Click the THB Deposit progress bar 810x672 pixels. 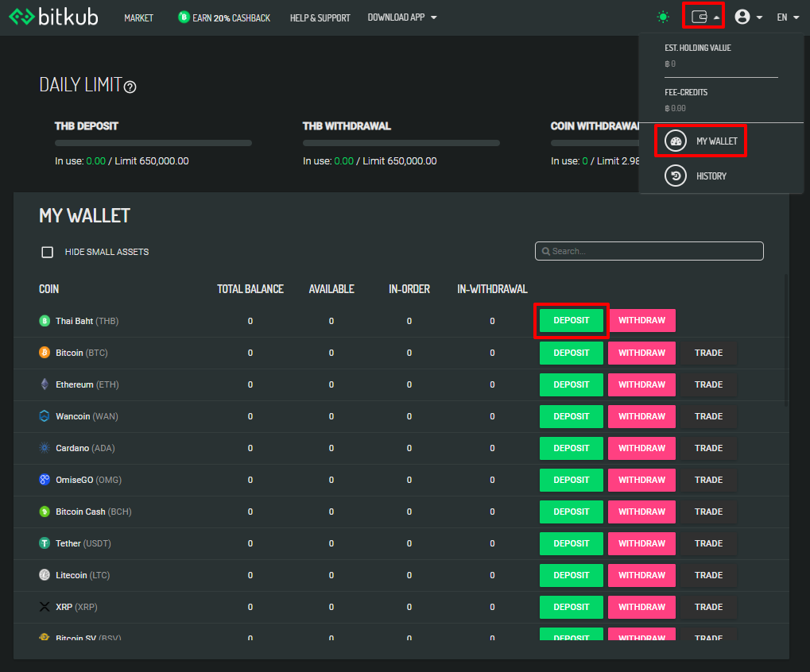pyautogui.click(x=153, y=143)
